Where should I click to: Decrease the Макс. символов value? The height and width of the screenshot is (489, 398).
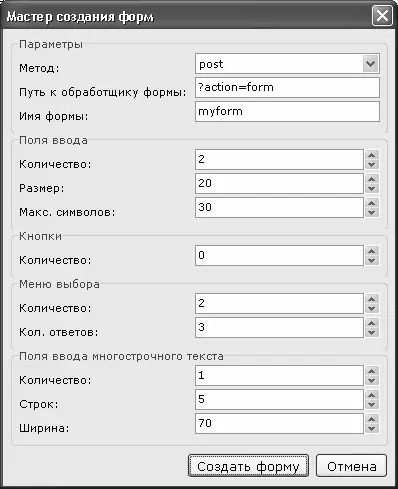(x=372, y=212)
